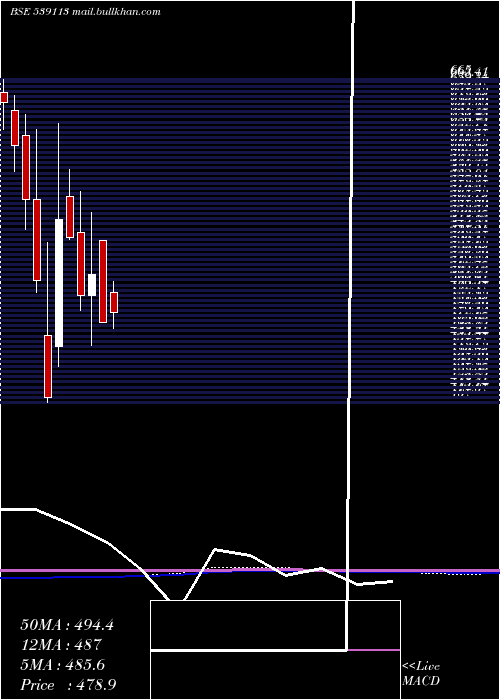Image resolution: width=500 pixels, height=700 pixels.
Task: Select the '12MA : 487' value
Action: 61,645
